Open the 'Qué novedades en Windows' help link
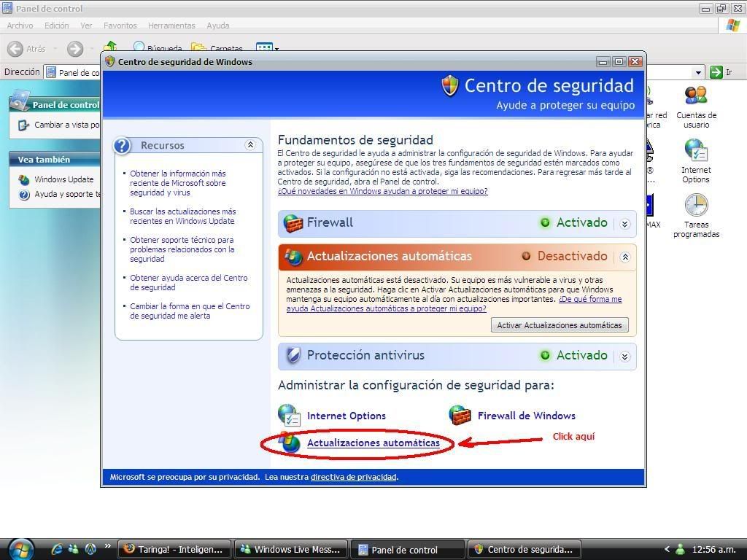The width and height of the screenshot is (747, 560). pos(382,192)
